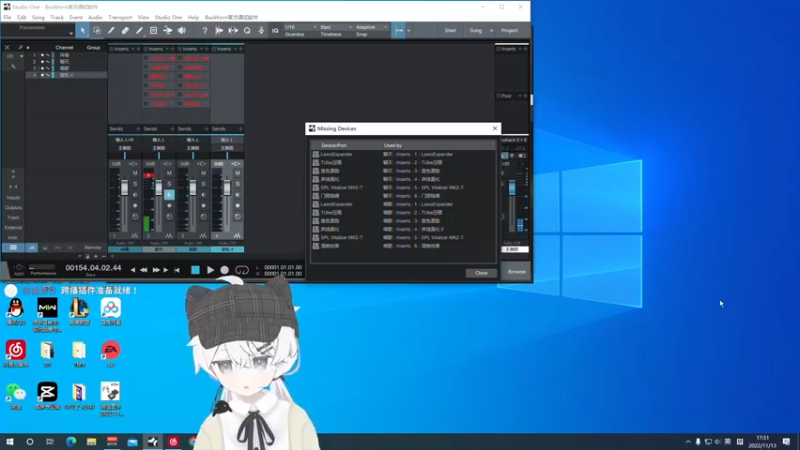Click the Outputs button in console sidebar
Image resolution: width=800 pixels, height=450 pixels.
coord(13,208)
